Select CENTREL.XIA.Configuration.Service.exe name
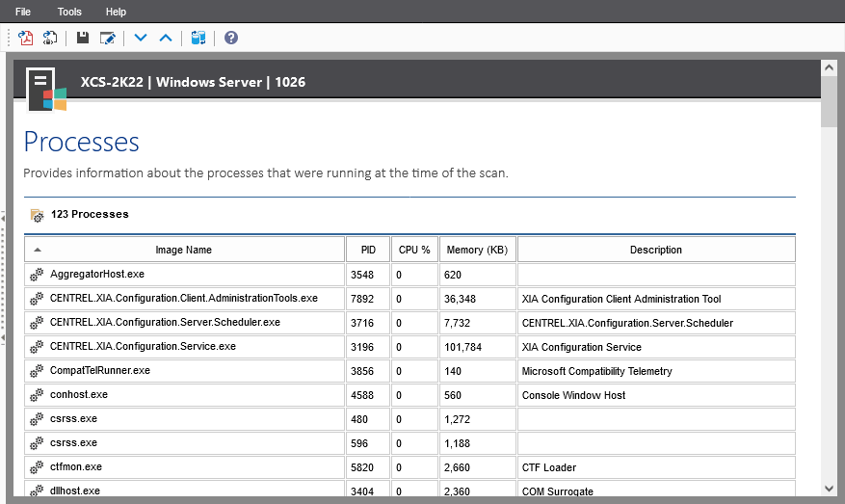845x504 pixels. click(x=143, y=346)
